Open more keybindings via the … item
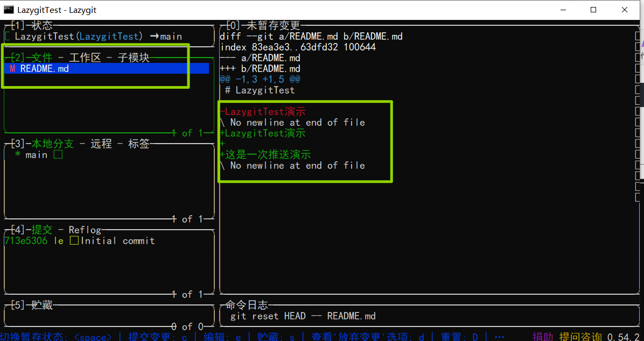 click(500, 337)
